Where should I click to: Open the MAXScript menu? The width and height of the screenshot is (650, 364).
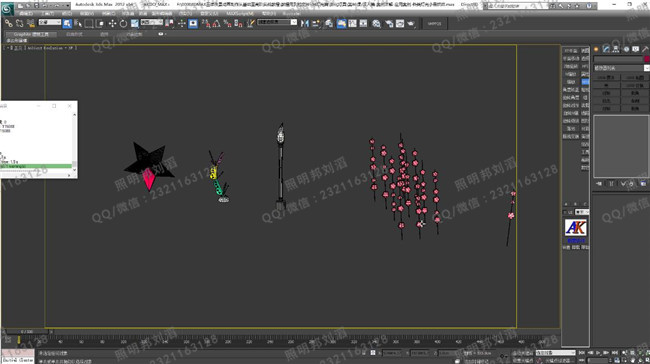[x=240, y=13]
